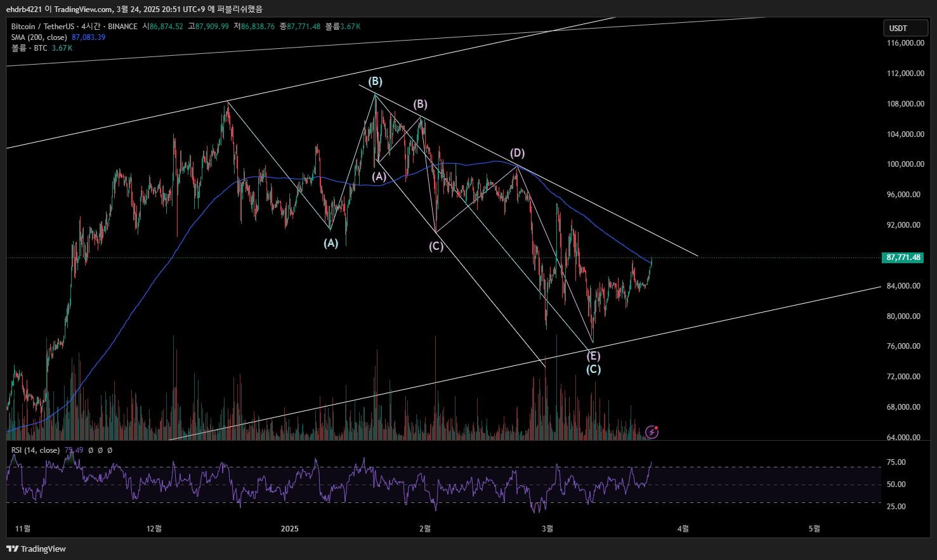
Task: Click the 12월 date label on the time axis
Action: coord(154,529)
